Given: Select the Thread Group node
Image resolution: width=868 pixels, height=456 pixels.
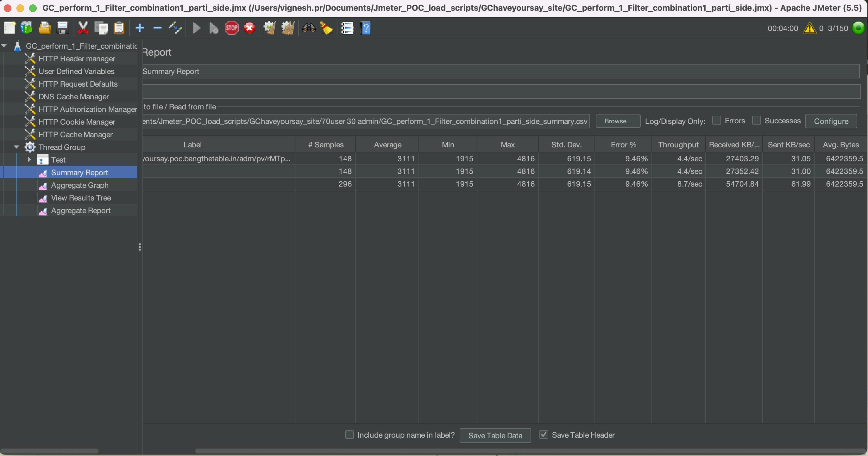Looking at the screenshot, I should click(62, 147).
